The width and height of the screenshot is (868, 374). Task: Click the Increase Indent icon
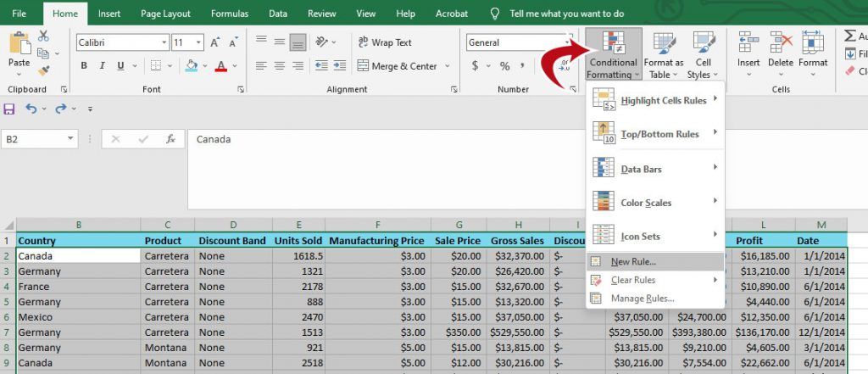(x=339, y=66)
